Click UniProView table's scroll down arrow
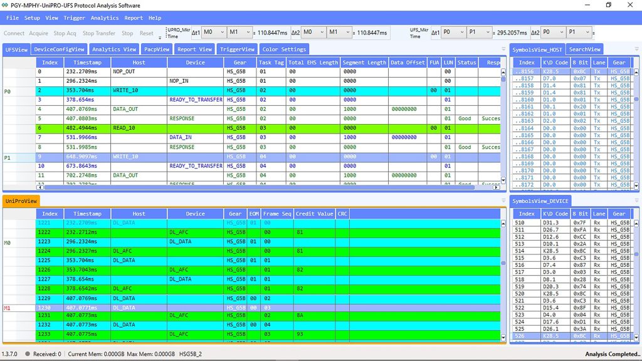Screen dimensions: 642x364 point(503,338)
